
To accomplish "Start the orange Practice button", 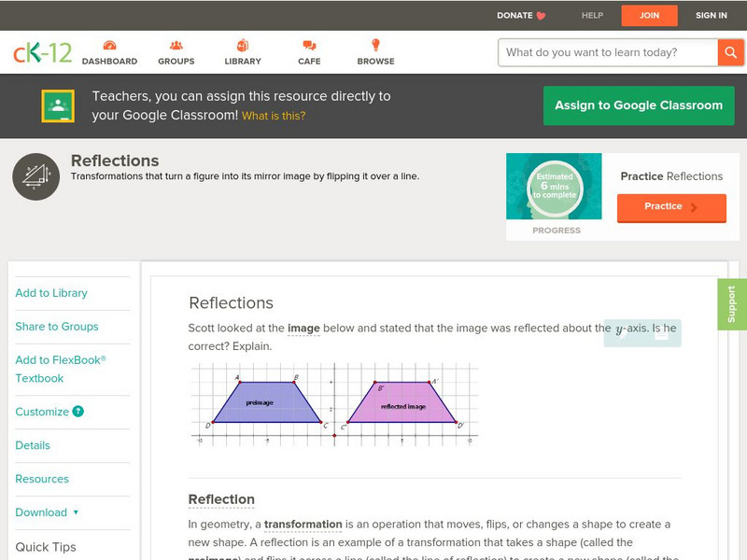I will point(671,207).
